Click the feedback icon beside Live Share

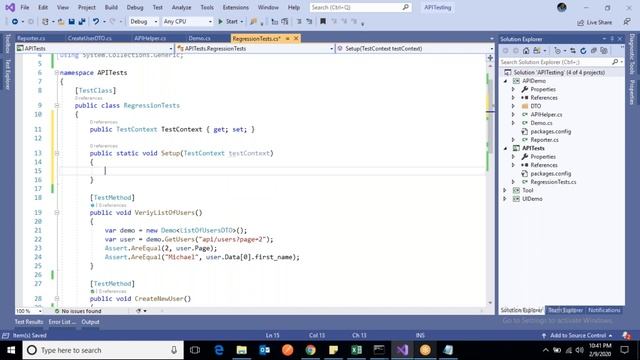pos(627,22)
